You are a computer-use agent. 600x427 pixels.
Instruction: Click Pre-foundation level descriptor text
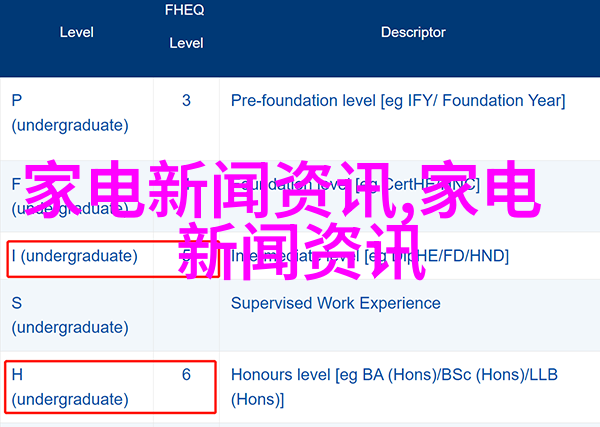[398, 101]
